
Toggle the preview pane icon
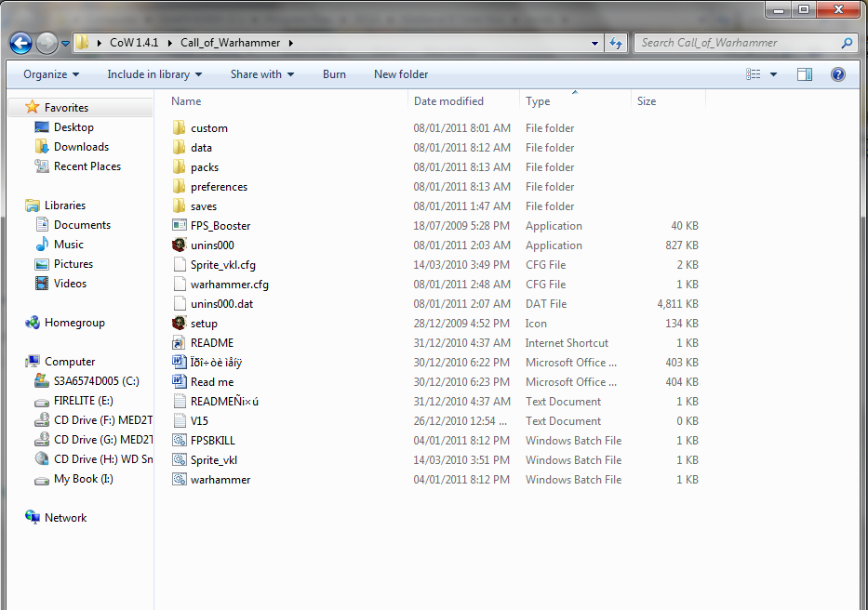pos(805,74)
